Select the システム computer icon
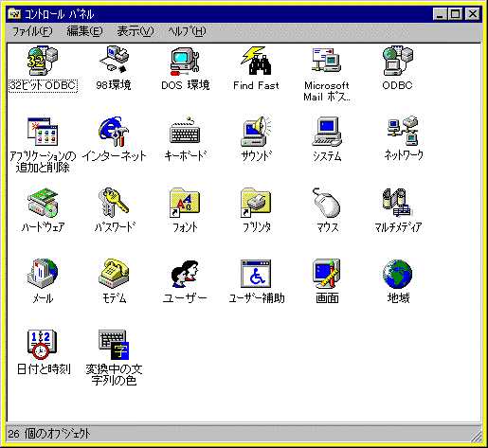This screenshot has height=448, width=488. [x=327, y=132]
